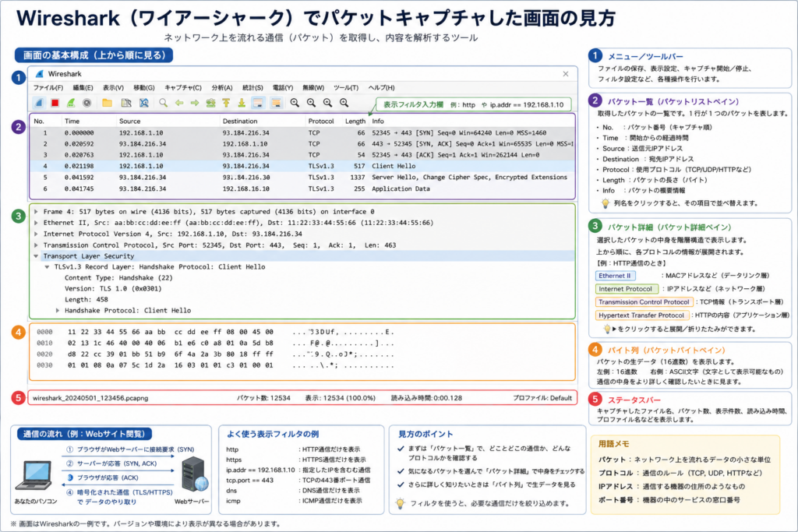
Task: Open the 編集(E) menu
Action: click(x=83, y=87)
